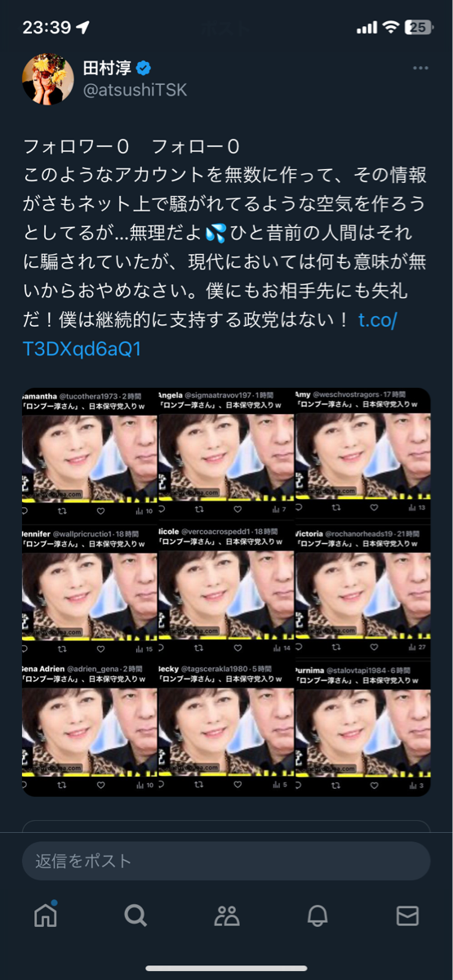The height and width of the screenshot is (980, 453).
Task: Open the Home tab icon
Action: (46, 915)
